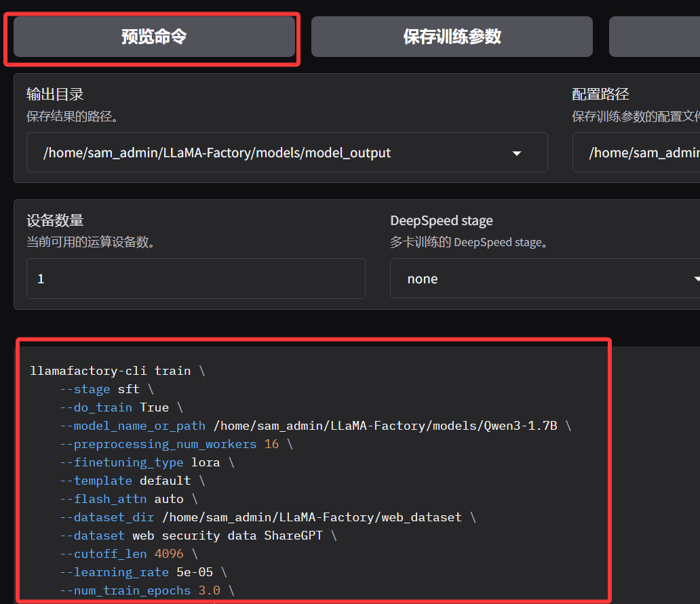Image resolution: width=700 pixels, height=604 pixels.
Task: Click the --finetuning_type lora line
Action: (147, 462)
